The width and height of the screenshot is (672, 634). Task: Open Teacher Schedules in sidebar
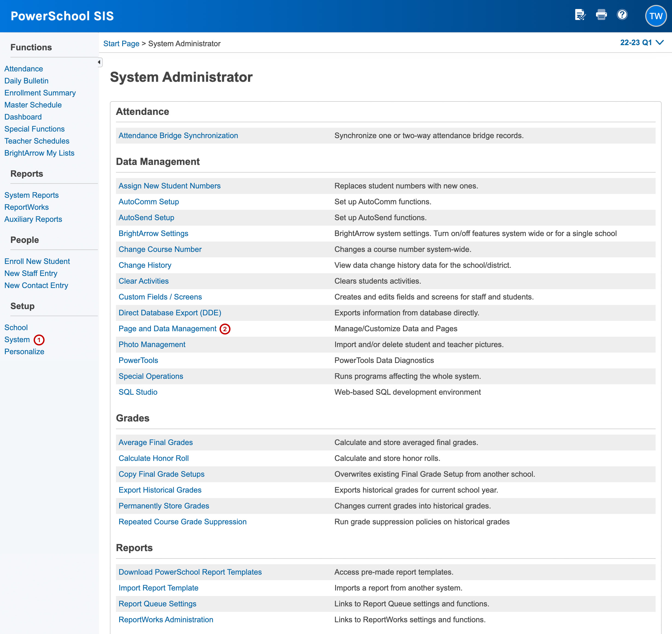[37, 141]
